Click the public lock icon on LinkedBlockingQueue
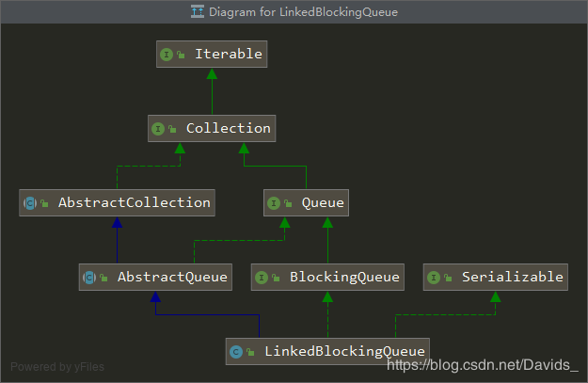 tap(250, 352)
